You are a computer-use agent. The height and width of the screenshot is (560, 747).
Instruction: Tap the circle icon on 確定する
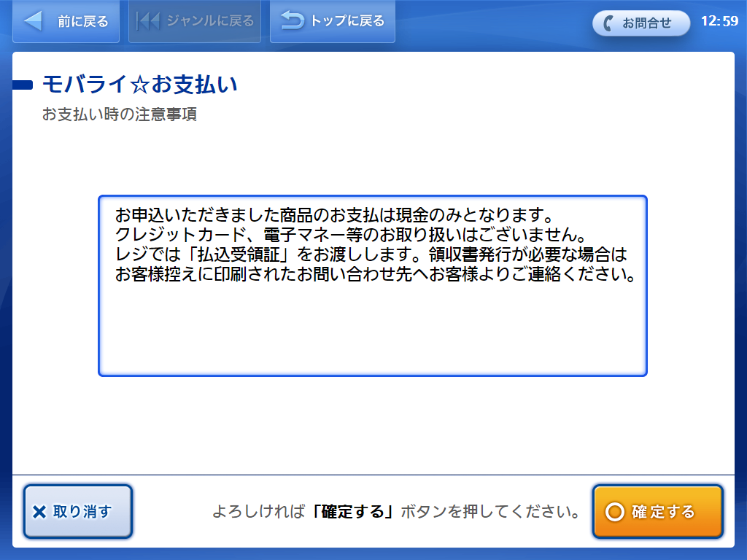coord(614,512)
